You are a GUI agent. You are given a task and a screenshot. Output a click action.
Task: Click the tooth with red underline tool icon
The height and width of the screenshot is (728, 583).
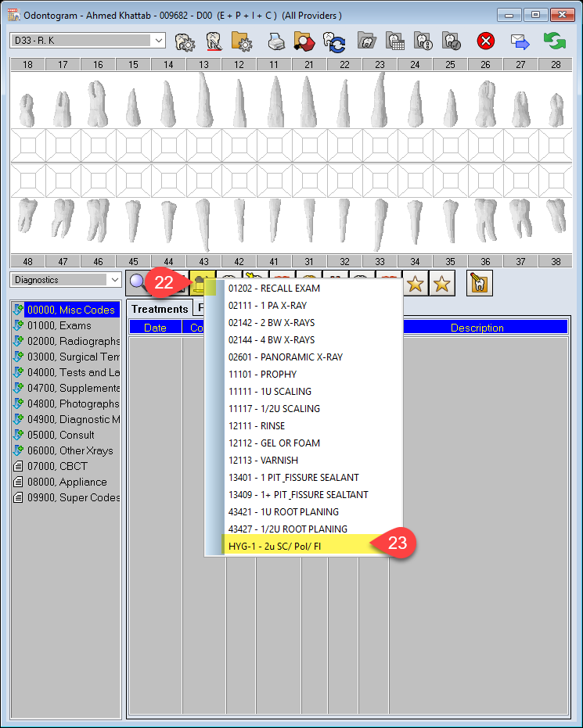(x=214, y=41)
